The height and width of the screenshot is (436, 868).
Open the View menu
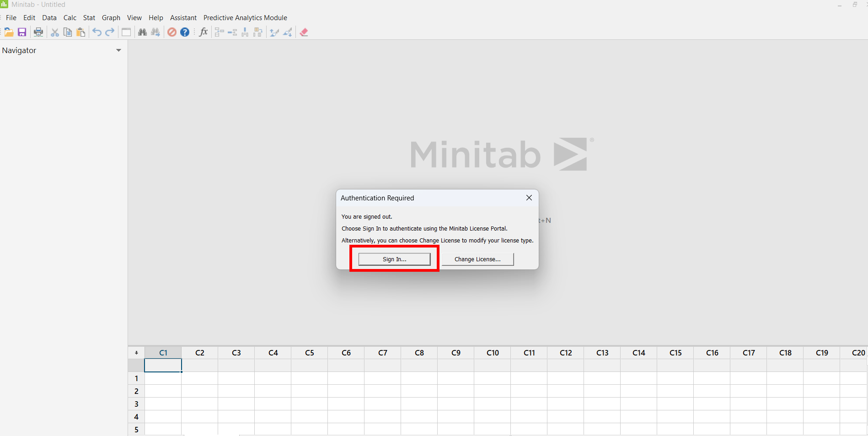(134, 18)
